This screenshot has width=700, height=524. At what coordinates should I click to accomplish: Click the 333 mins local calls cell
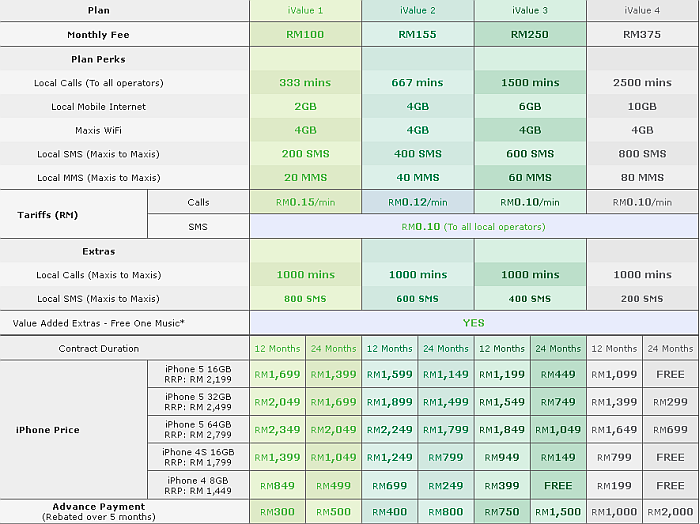(x=305, y=82)
